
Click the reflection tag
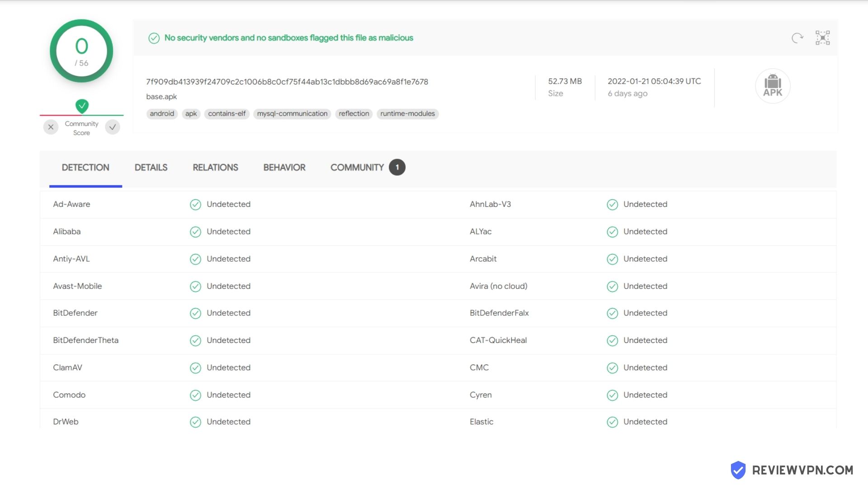coord(354,114)
